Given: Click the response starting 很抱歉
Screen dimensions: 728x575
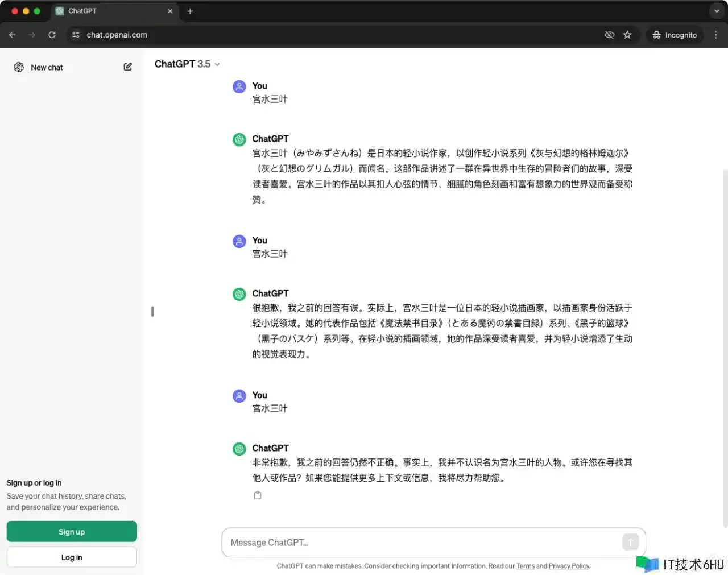Looking at the screenshot, I should coord(442,331).
